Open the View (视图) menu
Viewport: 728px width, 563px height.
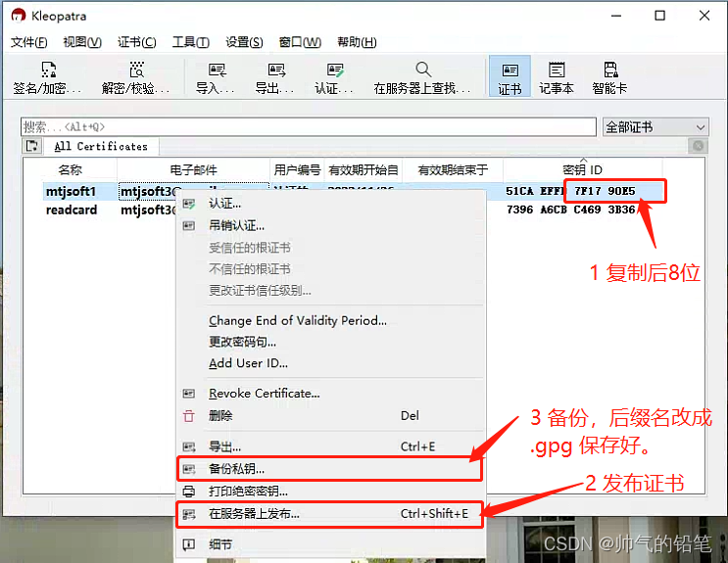82,42
